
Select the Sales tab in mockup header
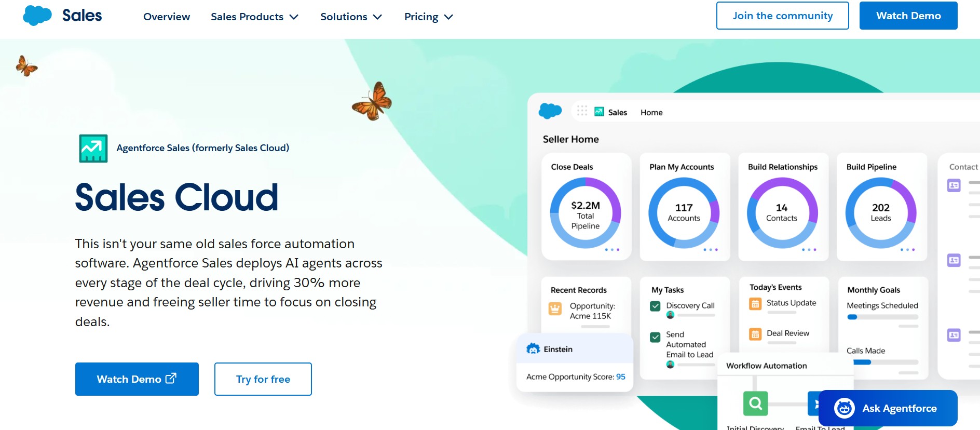pyautogui.click(x=617, y=112)
